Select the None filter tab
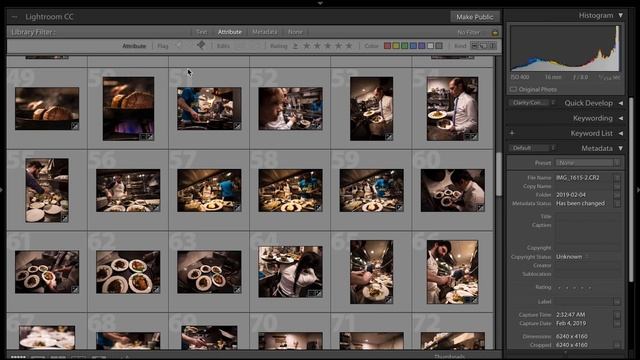The width and height of the screenshot is (640, 360). 295,32
